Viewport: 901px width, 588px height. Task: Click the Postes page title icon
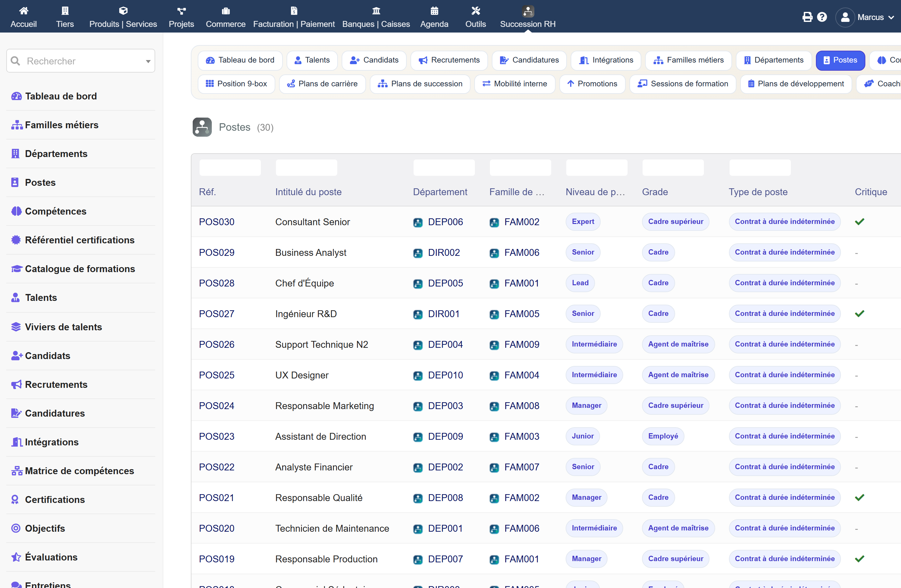point(202,127)
